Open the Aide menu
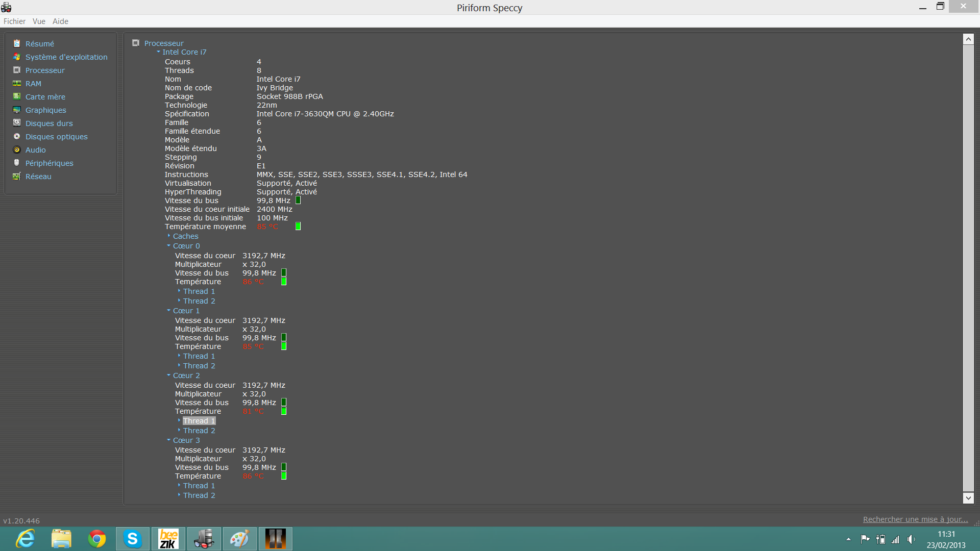This screenshot has width=980, height=551. (60, 21)
